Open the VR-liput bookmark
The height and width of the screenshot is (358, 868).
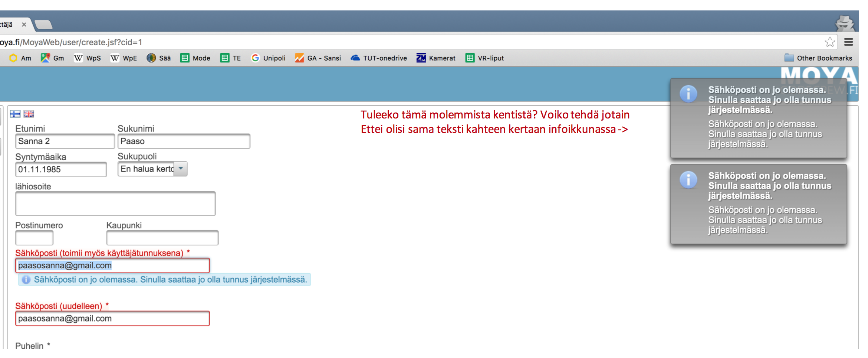[x=484, y=58]
